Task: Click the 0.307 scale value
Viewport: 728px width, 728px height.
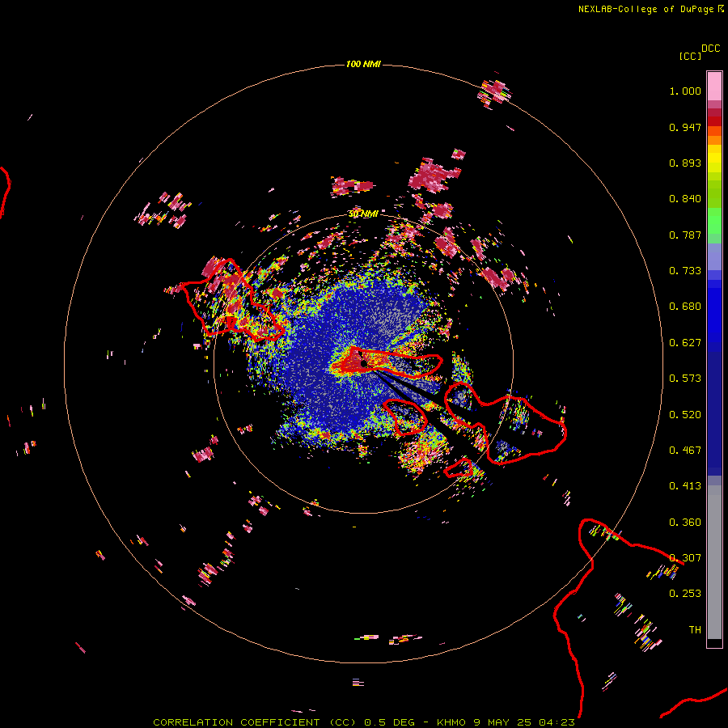Action: tap(685, 558)
